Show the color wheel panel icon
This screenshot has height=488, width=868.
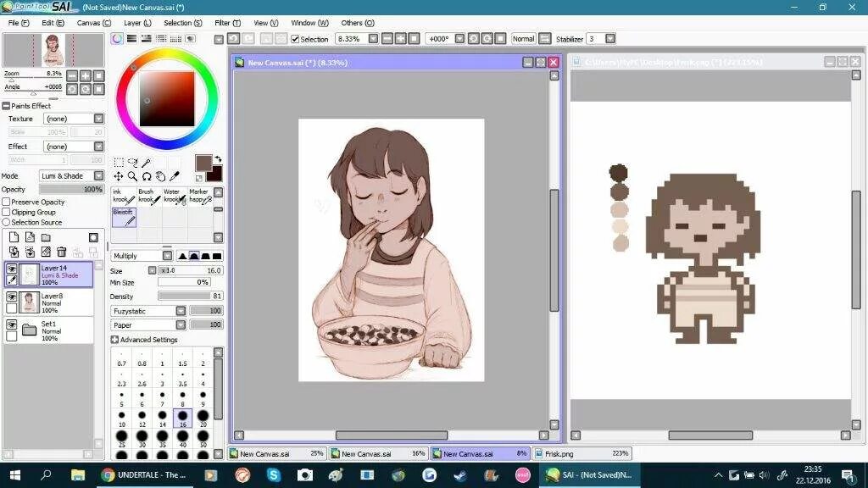(x=117, y=39)
